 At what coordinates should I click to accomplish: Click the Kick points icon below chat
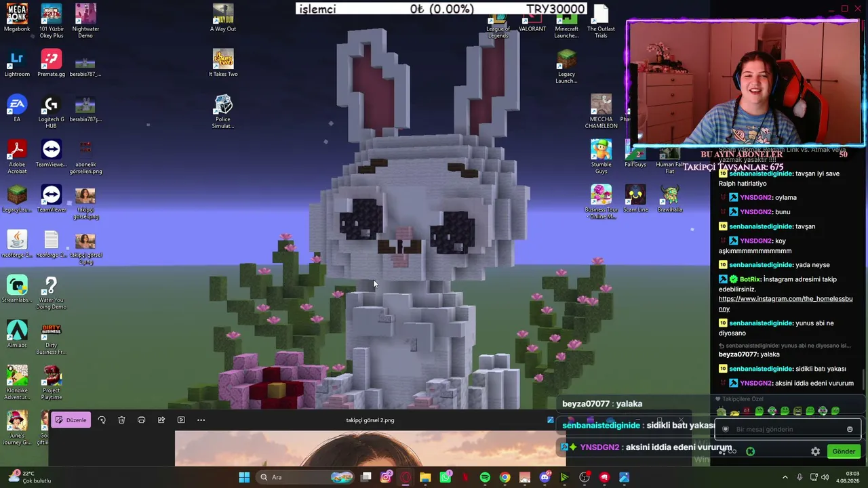[750, 451]
